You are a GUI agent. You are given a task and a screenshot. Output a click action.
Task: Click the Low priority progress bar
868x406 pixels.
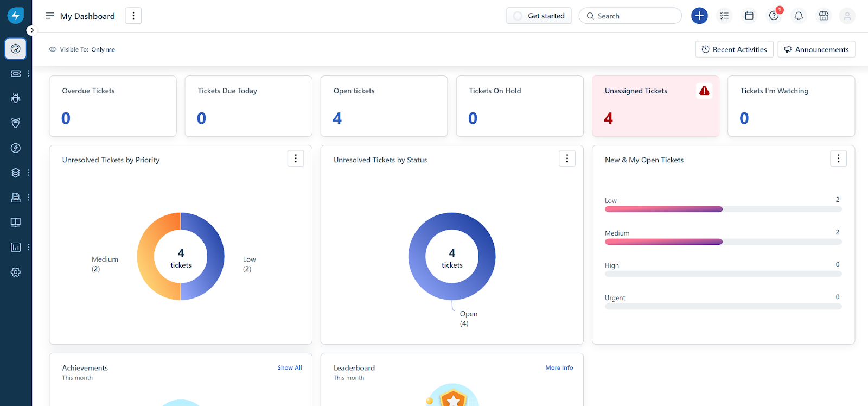(723, 209)
